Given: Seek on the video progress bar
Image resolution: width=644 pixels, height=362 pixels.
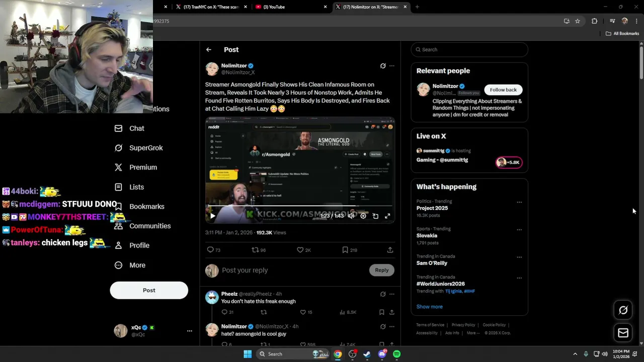Looking at the screenshot, I should click(300, 207).
